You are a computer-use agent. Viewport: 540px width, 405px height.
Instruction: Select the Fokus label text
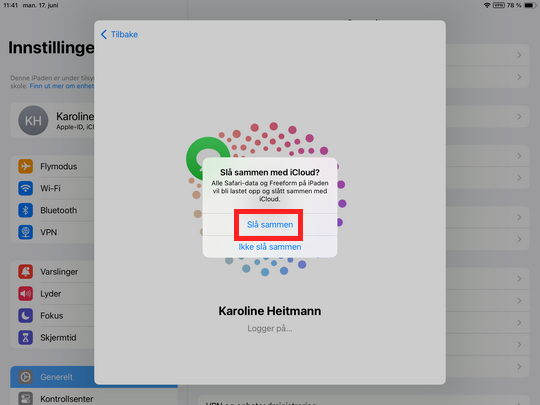pos(52,316)
